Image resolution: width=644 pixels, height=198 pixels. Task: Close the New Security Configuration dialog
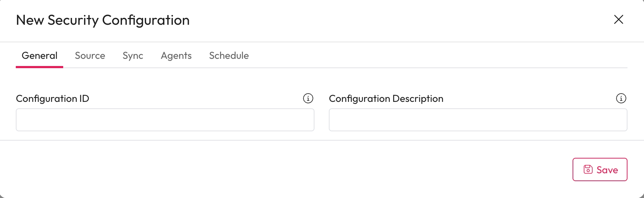pyautogui.click(x=619, y=19)
